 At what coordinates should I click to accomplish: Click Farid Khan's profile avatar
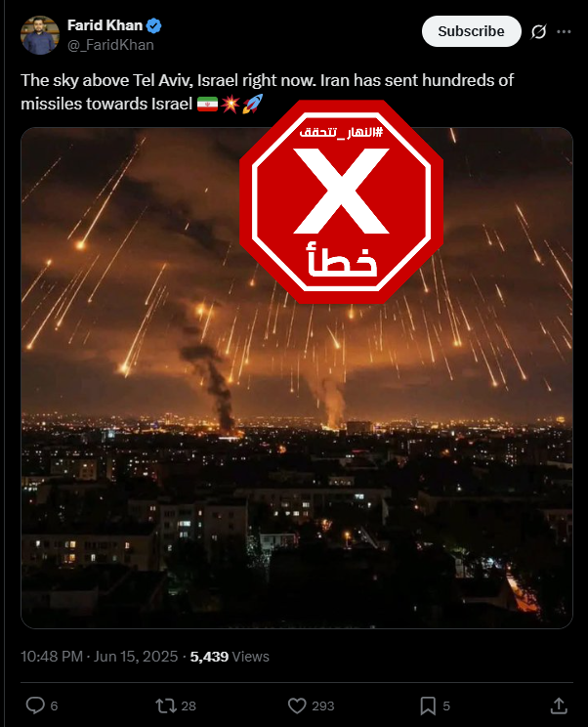coord(40,35)
